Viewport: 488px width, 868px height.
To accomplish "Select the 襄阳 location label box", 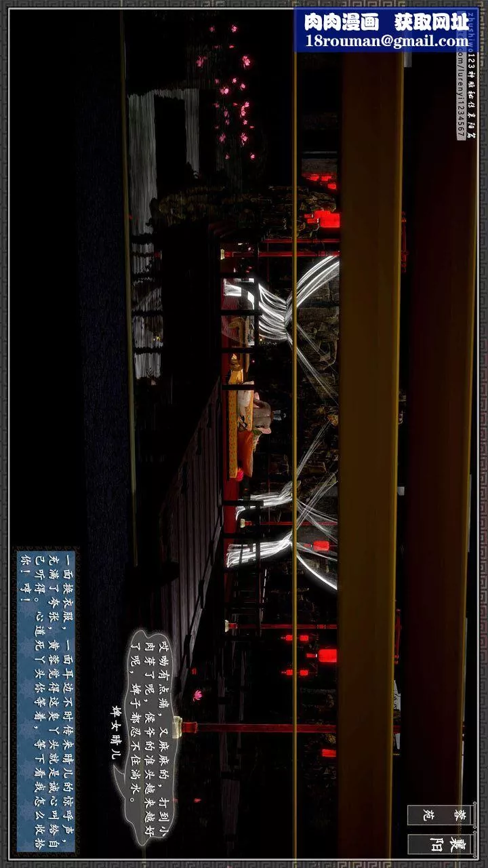I will tap(439, 845).
